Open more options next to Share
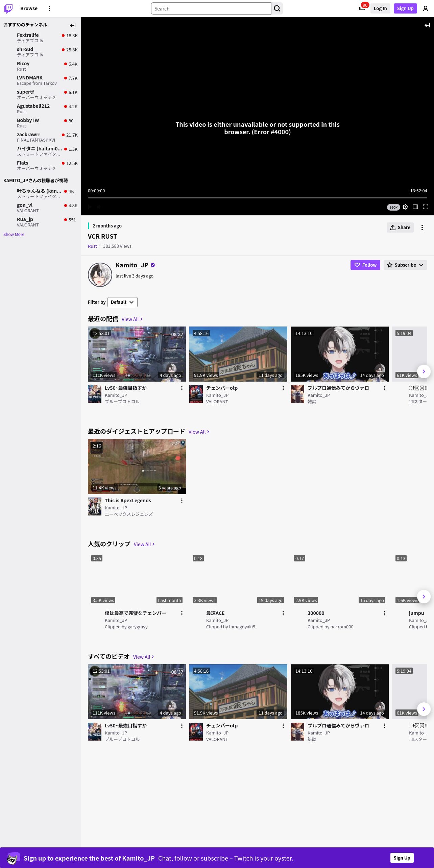This screenshot has width=434, height=868. coord(422,227)
